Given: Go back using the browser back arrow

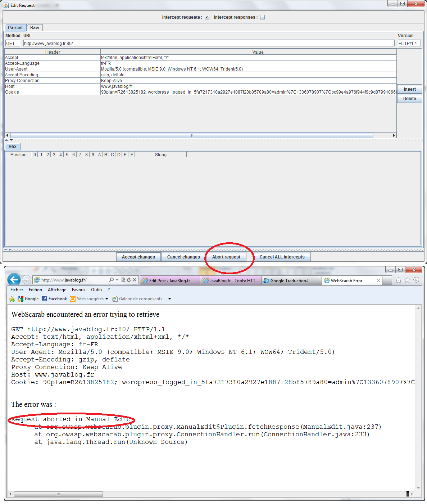Looking at the screenshot, I should [14, 279].
